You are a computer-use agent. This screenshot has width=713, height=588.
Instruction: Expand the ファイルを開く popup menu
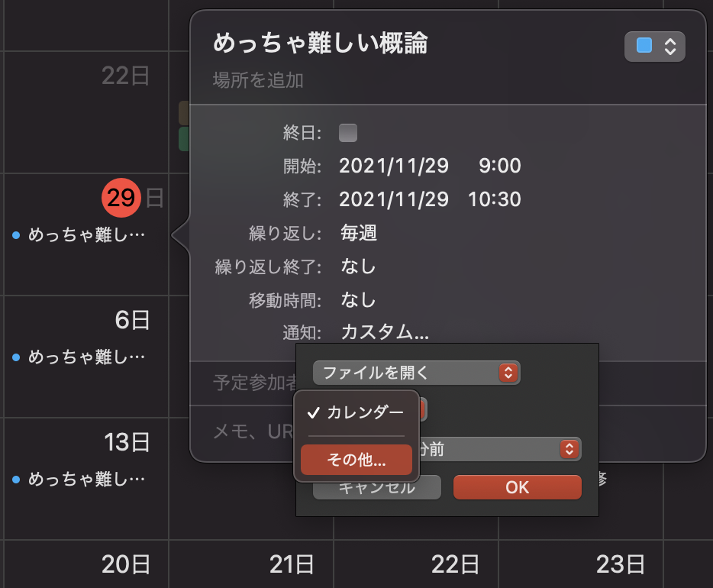pos(416,373)
